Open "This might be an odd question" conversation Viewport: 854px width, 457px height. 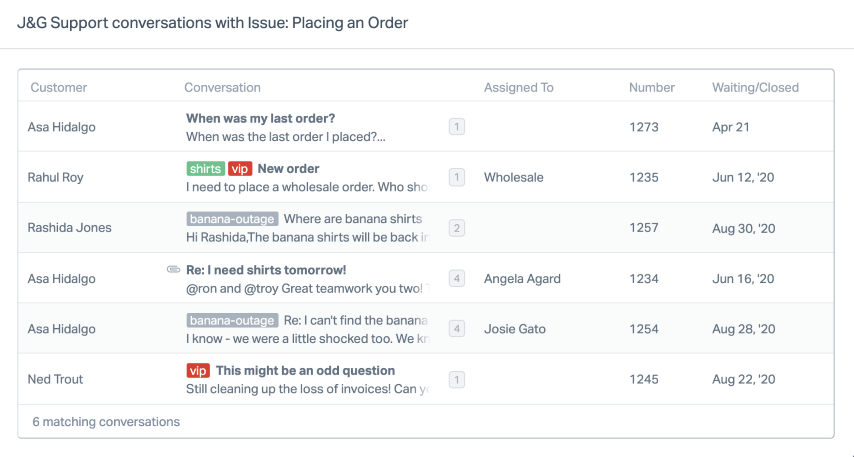[305, 371]
